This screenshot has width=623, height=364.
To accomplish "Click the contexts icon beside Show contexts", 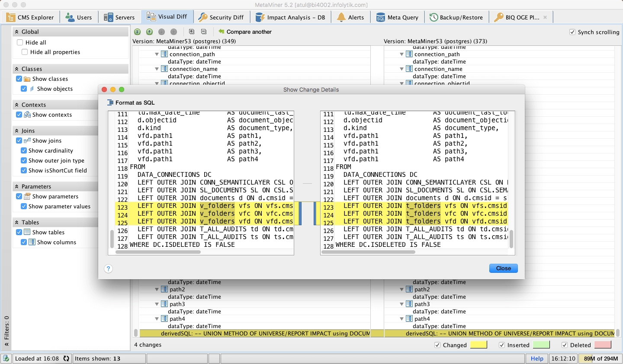I will click(27, 115).
